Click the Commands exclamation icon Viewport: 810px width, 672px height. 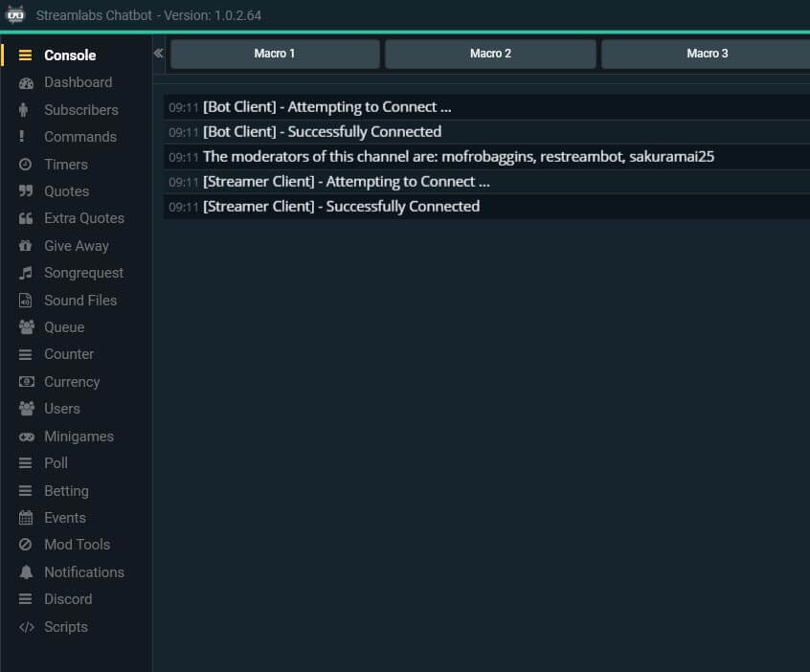pyautogui.click(x=21, y=136)
